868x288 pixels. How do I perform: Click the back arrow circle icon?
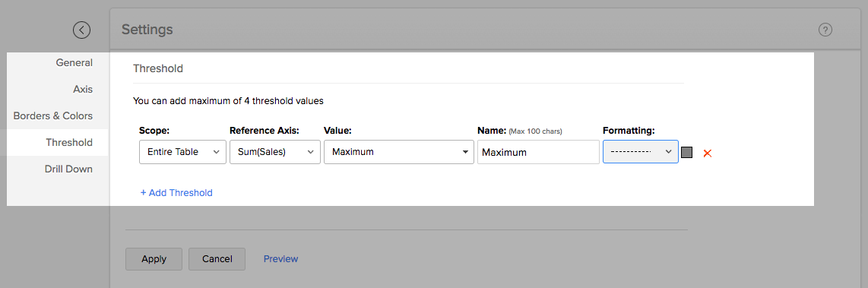[x=82, y=30]
